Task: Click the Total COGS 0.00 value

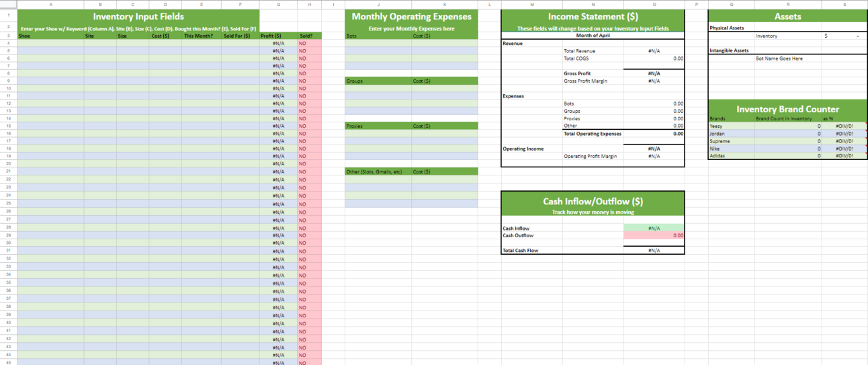Action: (x=654, y=58)
